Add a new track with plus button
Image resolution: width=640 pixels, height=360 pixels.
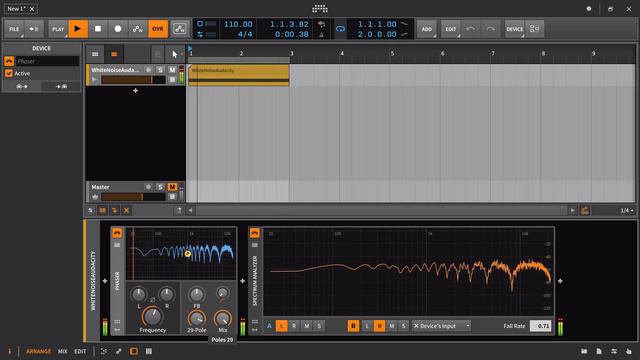pyautogui.click(x=136, y=91)
